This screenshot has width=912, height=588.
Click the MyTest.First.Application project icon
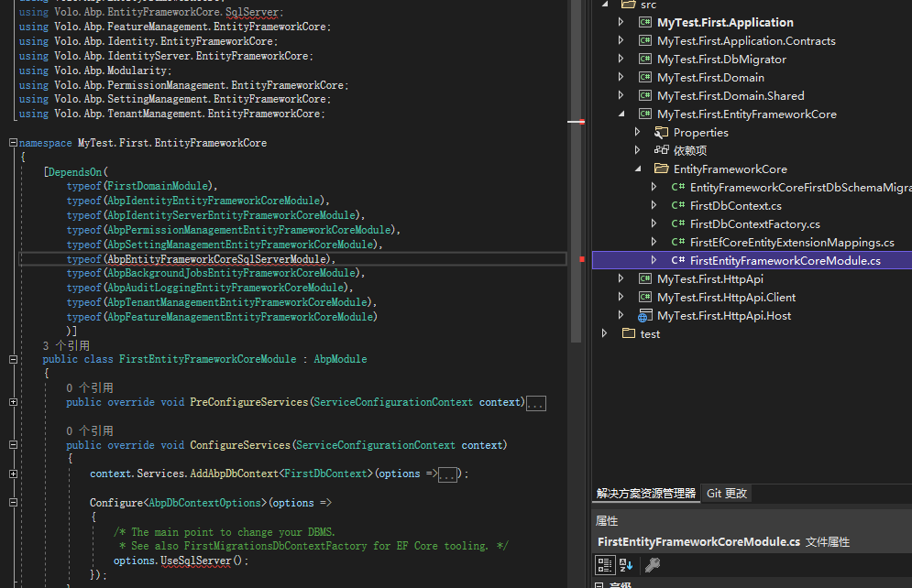pyautogui.click(x=644, y=23)
